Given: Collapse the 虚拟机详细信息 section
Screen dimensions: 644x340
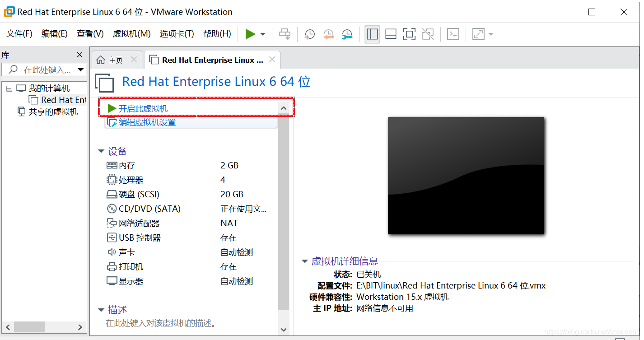Looking at the screenshot, I should [x=305, y=261].
